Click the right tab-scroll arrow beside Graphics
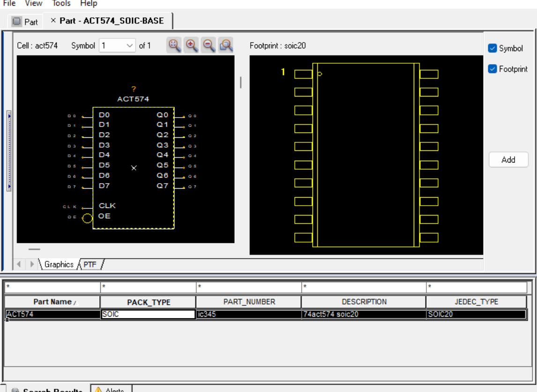This screenshot has width=537, height=392. point(31,263)
